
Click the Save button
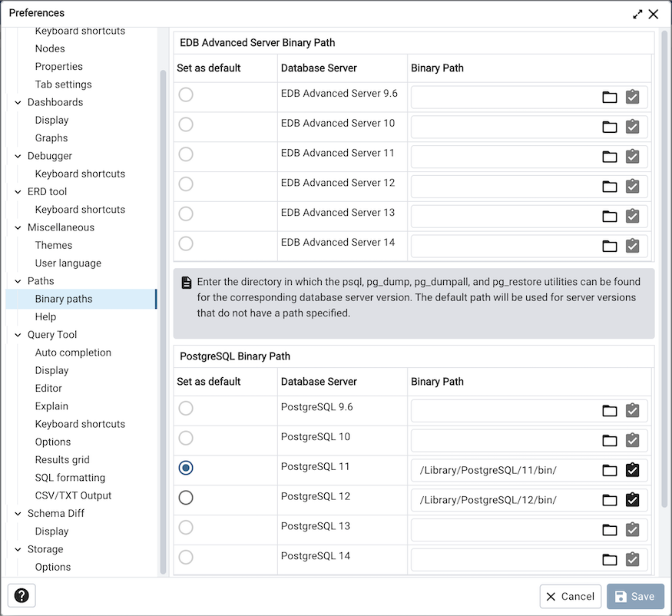(x=635, y=596)
